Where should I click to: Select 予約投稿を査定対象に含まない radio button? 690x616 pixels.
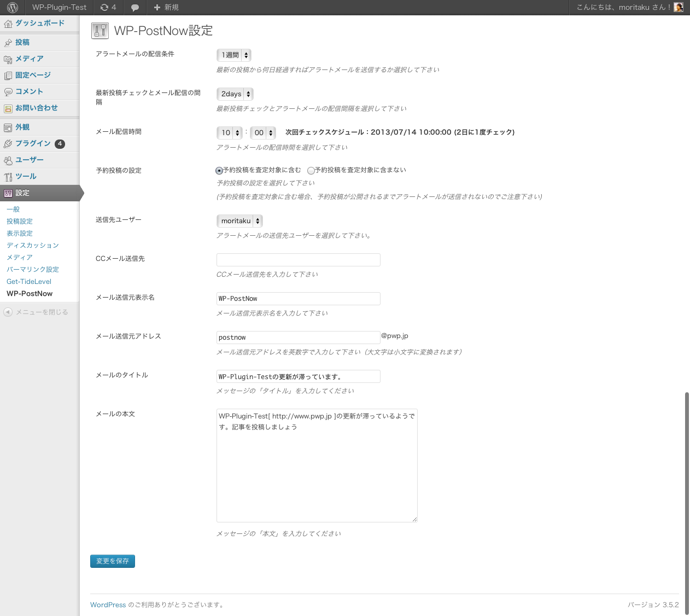point(311,171)
